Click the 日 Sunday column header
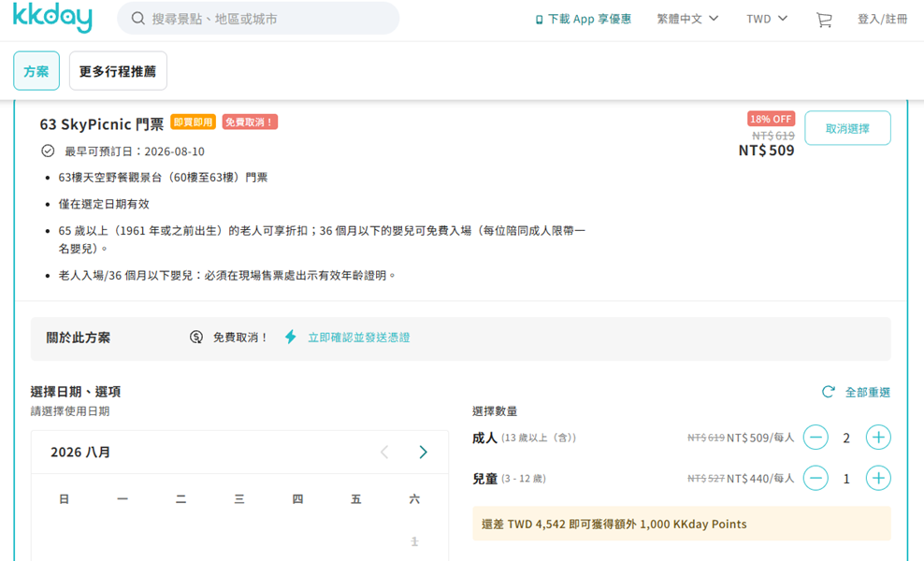 coord(64,499)
